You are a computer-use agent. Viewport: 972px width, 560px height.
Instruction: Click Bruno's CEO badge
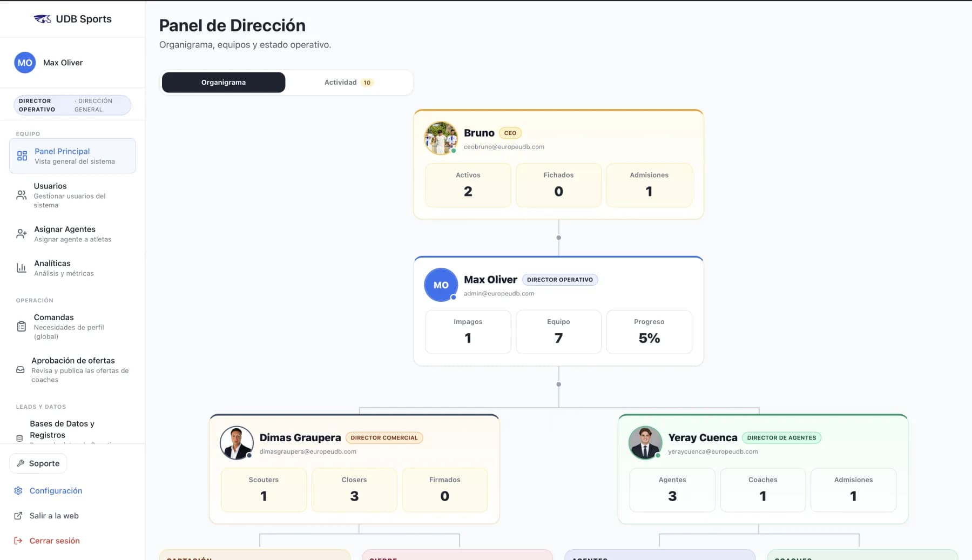[x=510, y=133]
